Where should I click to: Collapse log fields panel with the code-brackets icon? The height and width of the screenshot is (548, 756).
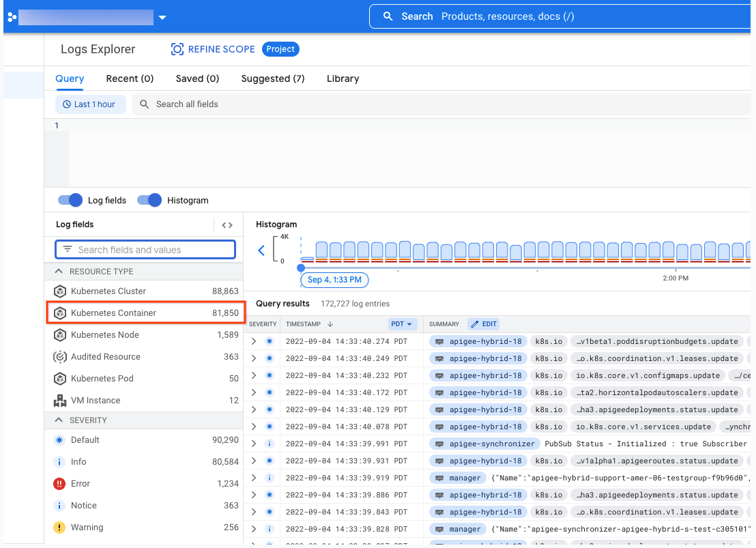227,225
